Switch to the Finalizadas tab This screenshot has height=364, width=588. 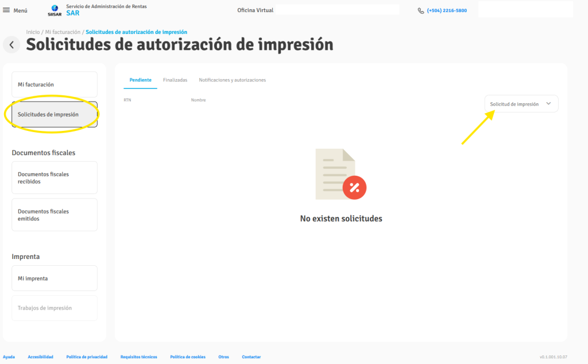pos(175,80)
